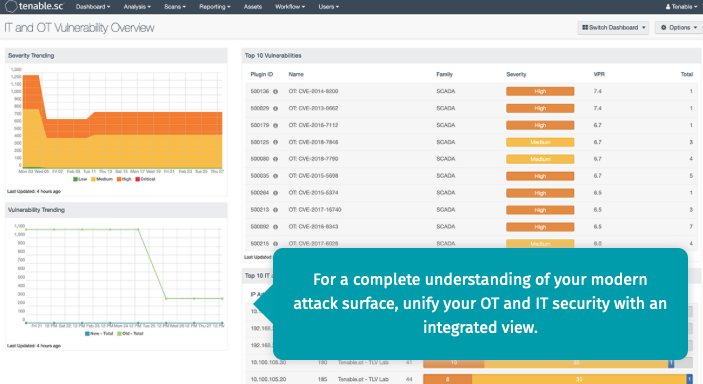Toggle the Low series in Severity legend

(x=80, y=179)
